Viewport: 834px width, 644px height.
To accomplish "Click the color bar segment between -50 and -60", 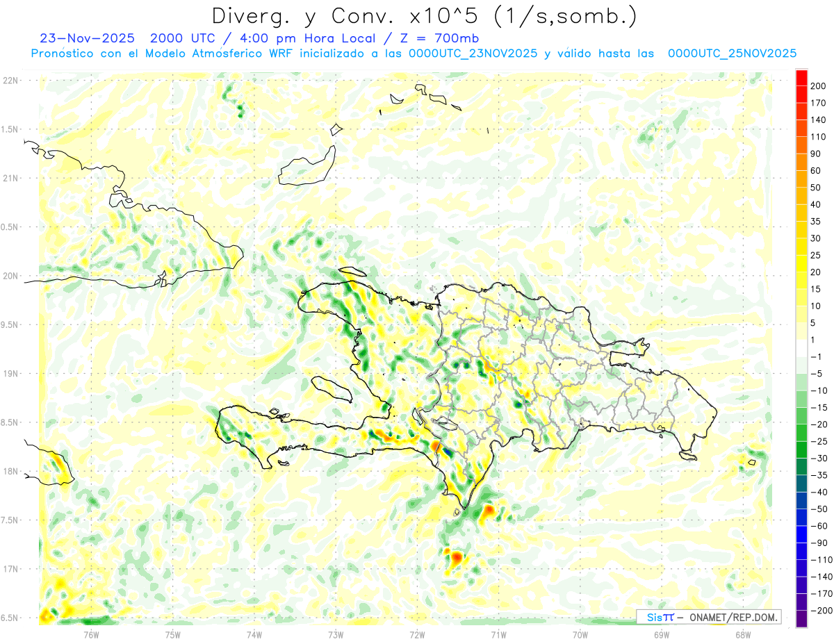I will click(801, 518).
